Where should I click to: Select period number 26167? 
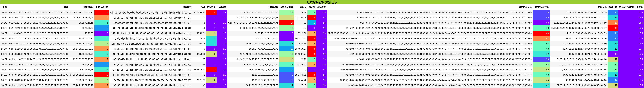[x=4, y=86]
